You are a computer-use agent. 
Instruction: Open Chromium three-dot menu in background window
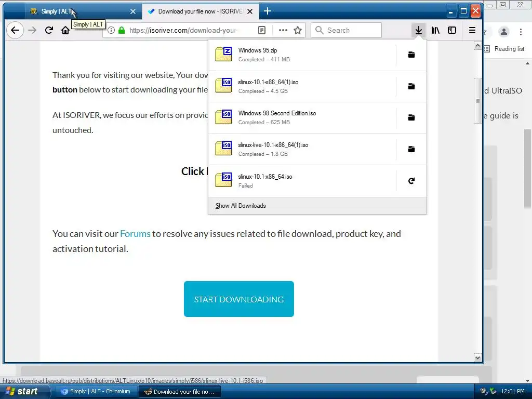(521, 32)
